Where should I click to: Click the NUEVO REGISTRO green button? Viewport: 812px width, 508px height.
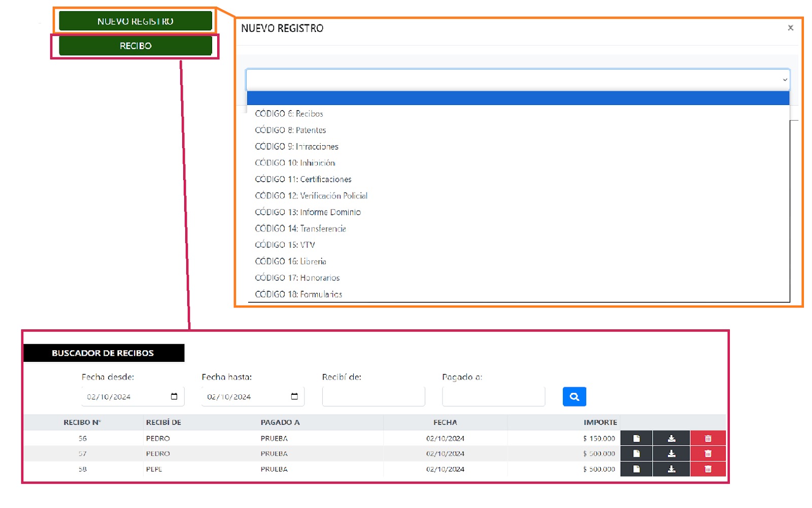point(136,21)
